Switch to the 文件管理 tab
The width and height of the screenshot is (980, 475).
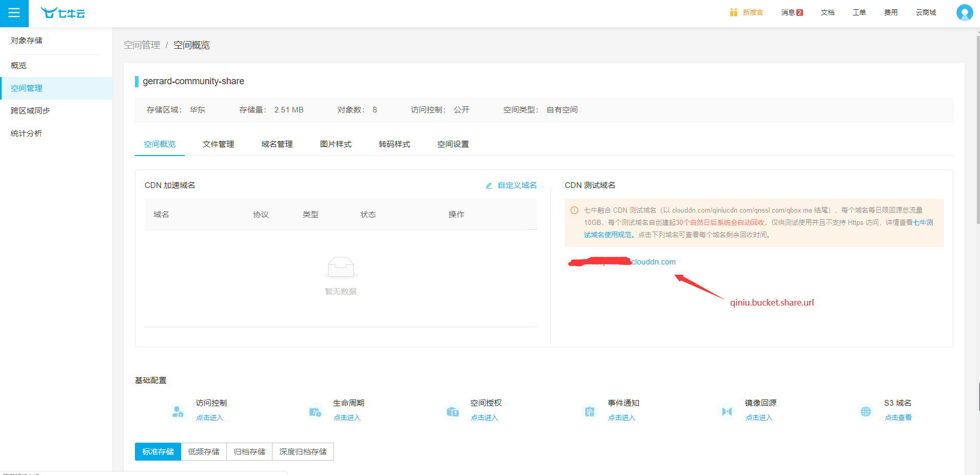click(219, 144)
